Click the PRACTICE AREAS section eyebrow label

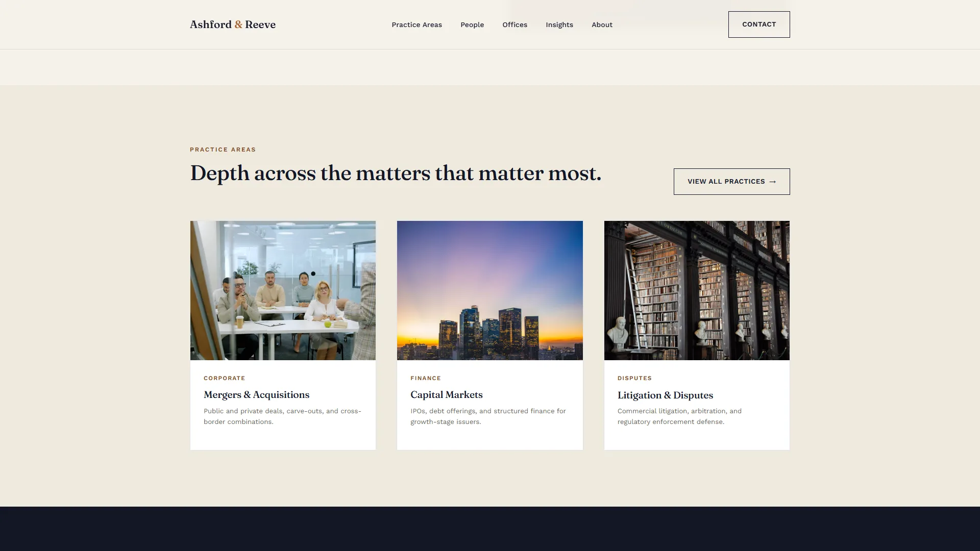click(223, 149)
